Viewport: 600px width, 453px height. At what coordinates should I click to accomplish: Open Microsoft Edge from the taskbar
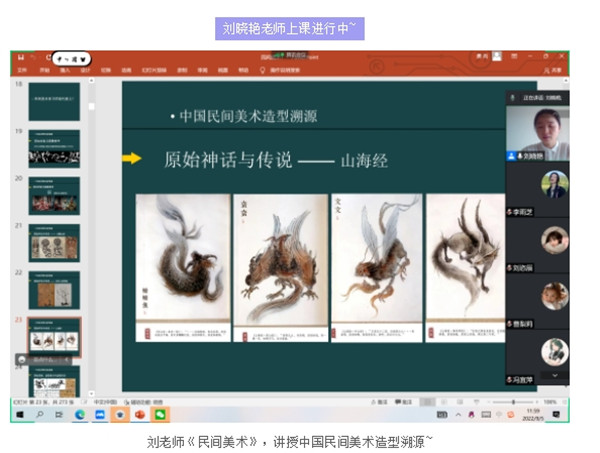[x=80, y=415]
